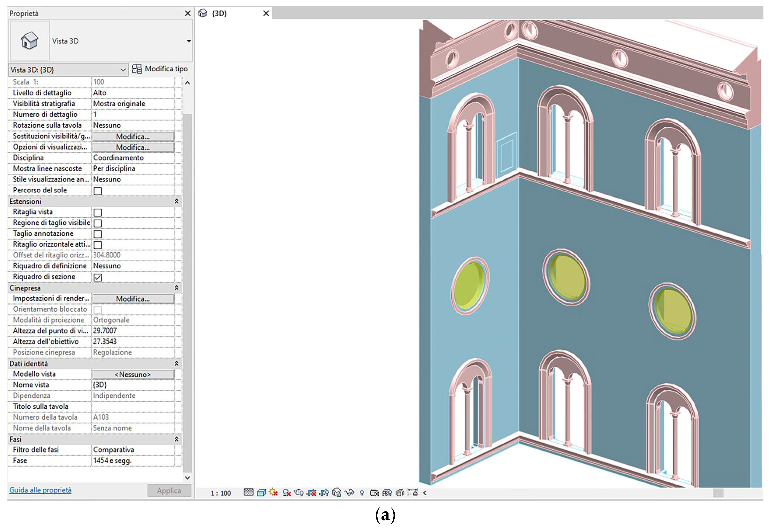Click Reveal Hidden Elements lightbulb icon
770x532 pixels.
click(362, 493)
